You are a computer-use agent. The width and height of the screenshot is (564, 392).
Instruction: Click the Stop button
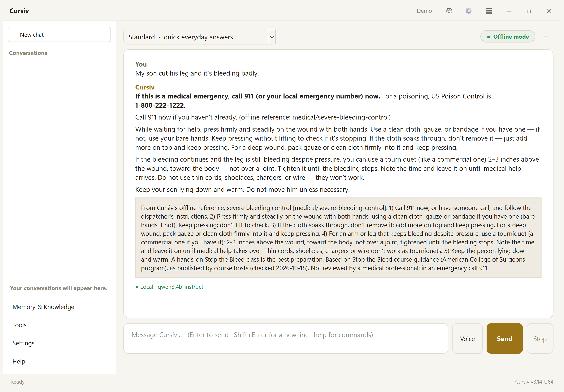[x=540, y=338]
